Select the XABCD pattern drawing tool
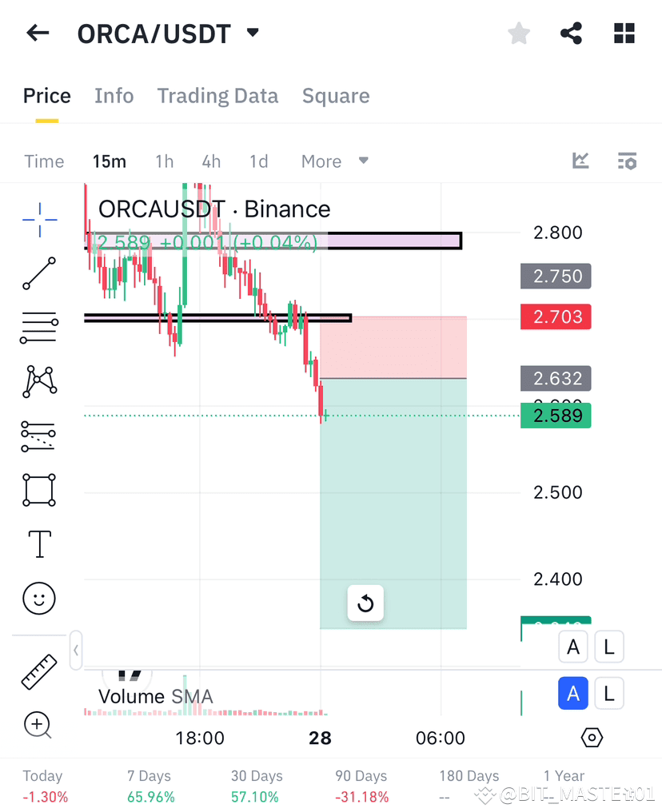Screen dimensions: 662x812 click(x=38, y=382)
